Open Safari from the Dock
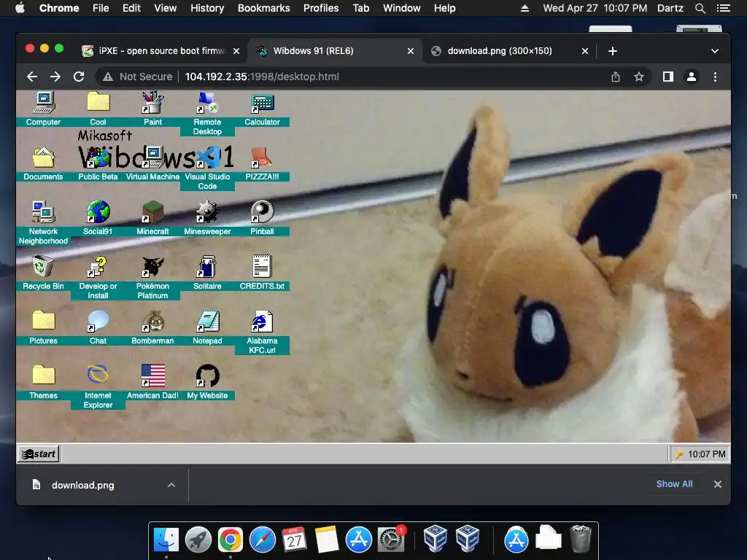 pyautogui.click(x=263, y=540)
